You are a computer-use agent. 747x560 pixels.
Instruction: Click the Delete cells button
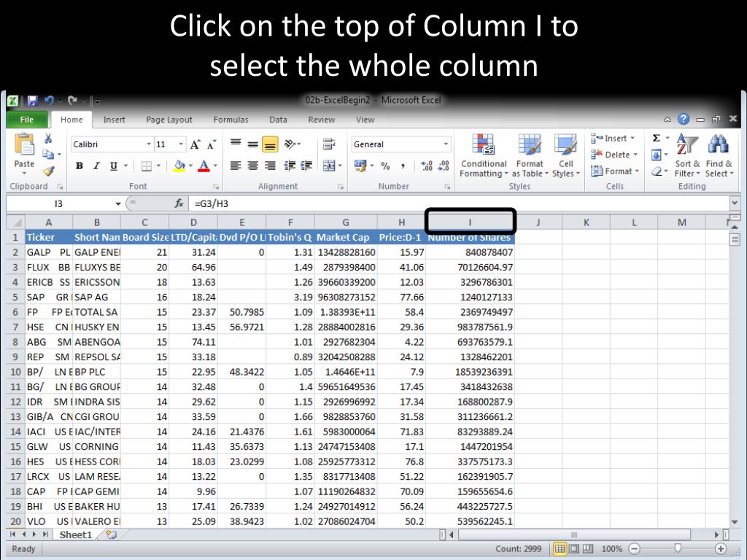614,155
